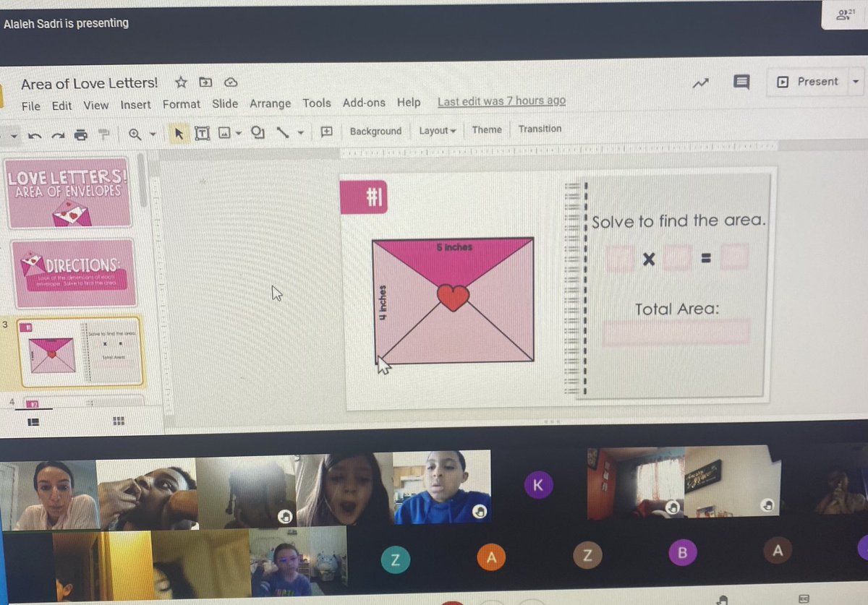Click the Background button
Image resolution: width=868 pixels, height=605 pixels.
[x=375, y=131]
